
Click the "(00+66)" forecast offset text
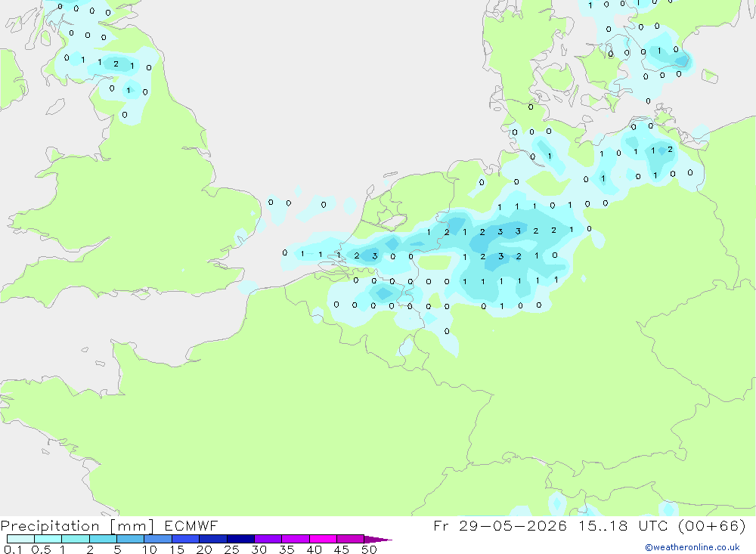click(711, 525)
